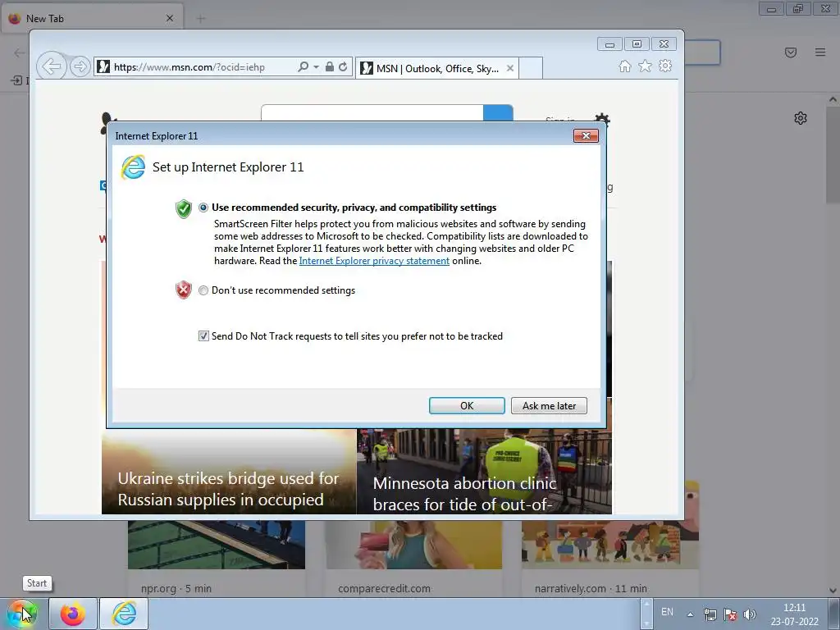Viewport: 840px width, 630px height.
Task: Toggle Send Do Not Track requests checkbox
Action: (x=203, y=336)
